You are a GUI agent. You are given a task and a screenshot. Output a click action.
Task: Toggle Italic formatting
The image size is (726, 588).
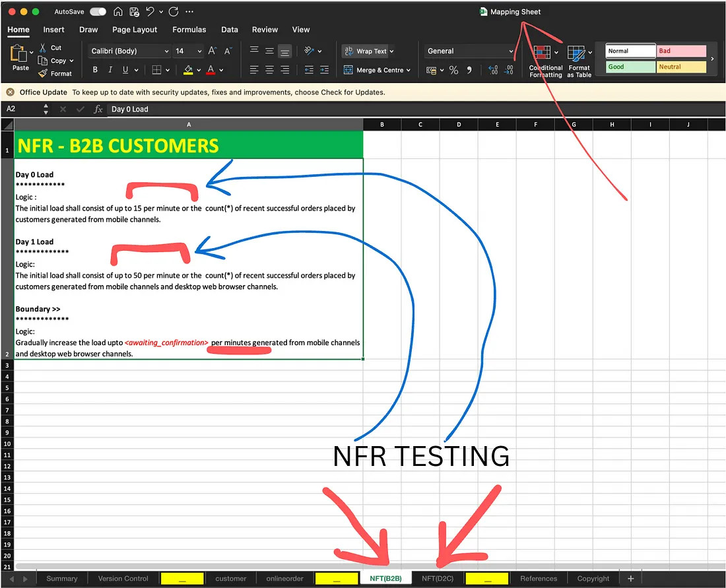[x=110, y=69]
